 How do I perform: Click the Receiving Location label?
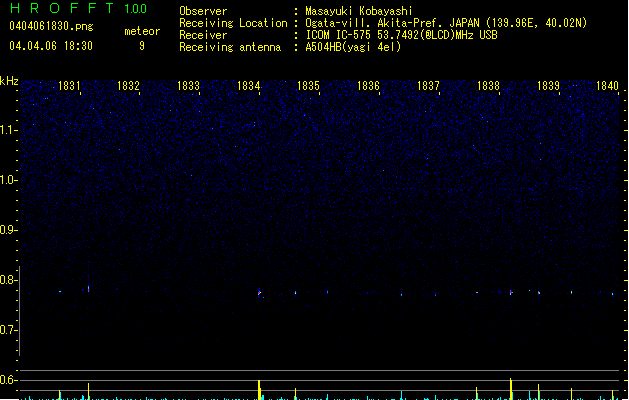coord(233,23)
